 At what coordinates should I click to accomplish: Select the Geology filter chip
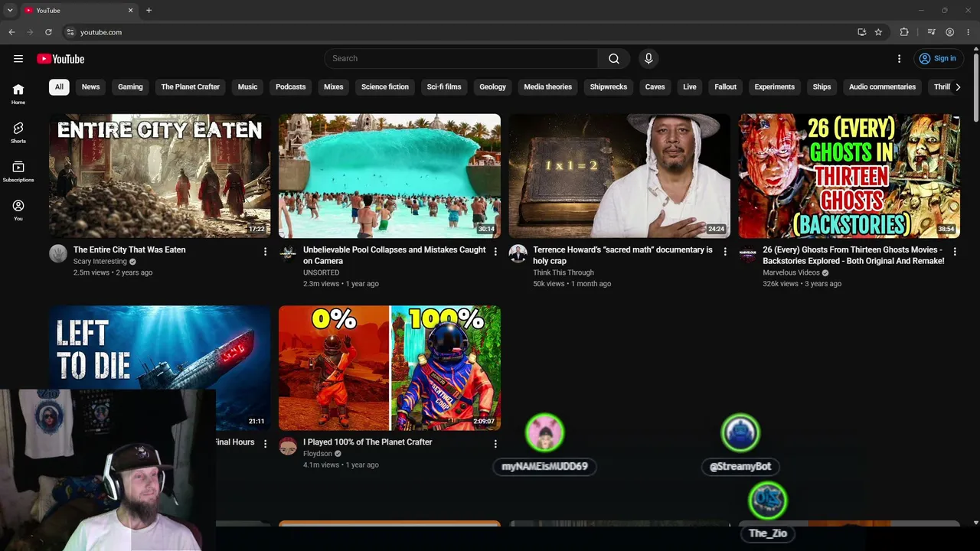pyautogui.click(x=492, y=87)
